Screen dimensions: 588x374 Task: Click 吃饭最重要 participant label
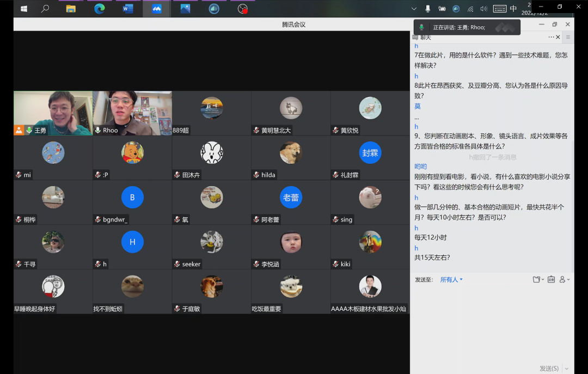tap(267, 309)
